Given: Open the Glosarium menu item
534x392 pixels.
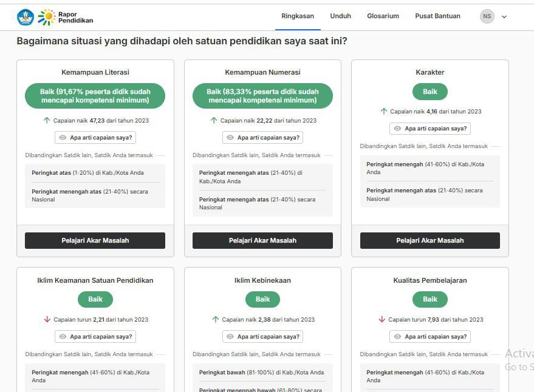Looking at the screenshot, I should point(383,16).
